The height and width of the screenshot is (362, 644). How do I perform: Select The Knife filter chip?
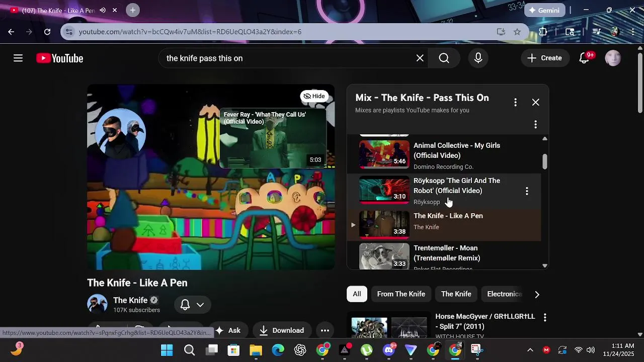(456, 294)
